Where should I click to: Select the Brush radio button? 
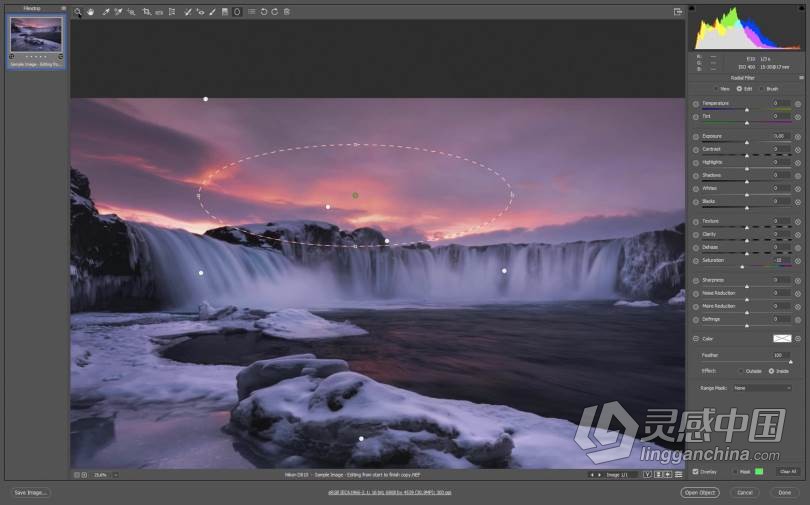pyautogui.click(x=761, y=89)
